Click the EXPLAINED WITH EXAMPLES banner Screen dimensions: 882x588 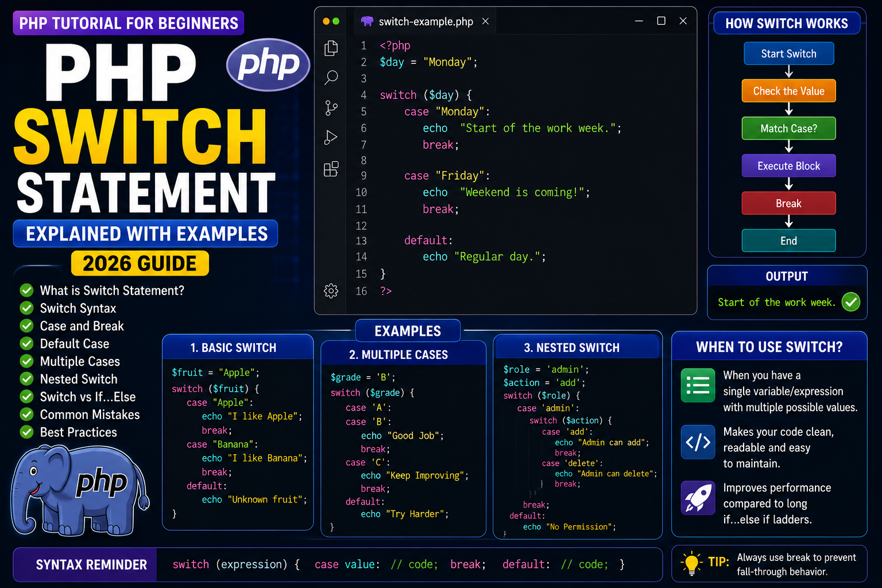146,234
